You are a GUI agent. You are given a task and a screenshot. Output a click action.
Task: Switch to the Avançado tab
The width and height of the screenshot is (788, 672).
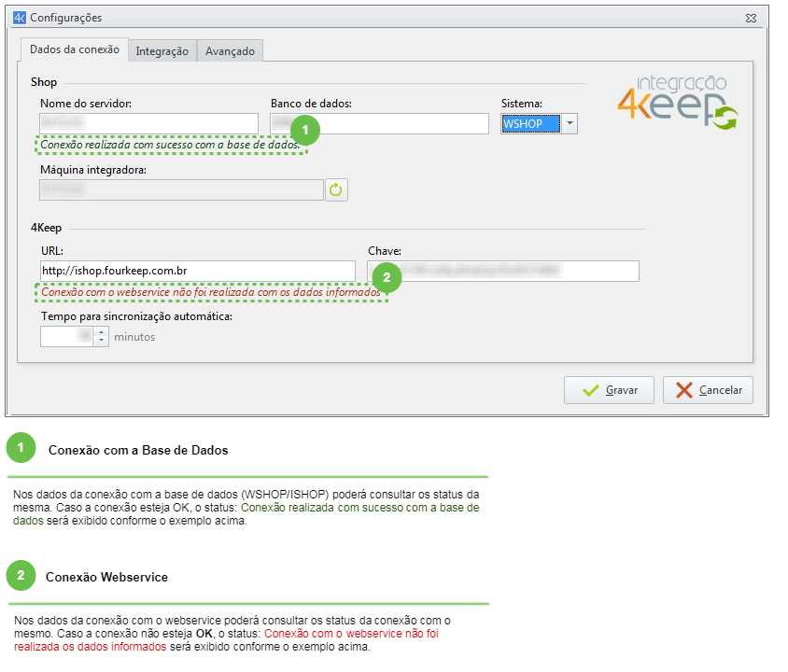[229, 50]
